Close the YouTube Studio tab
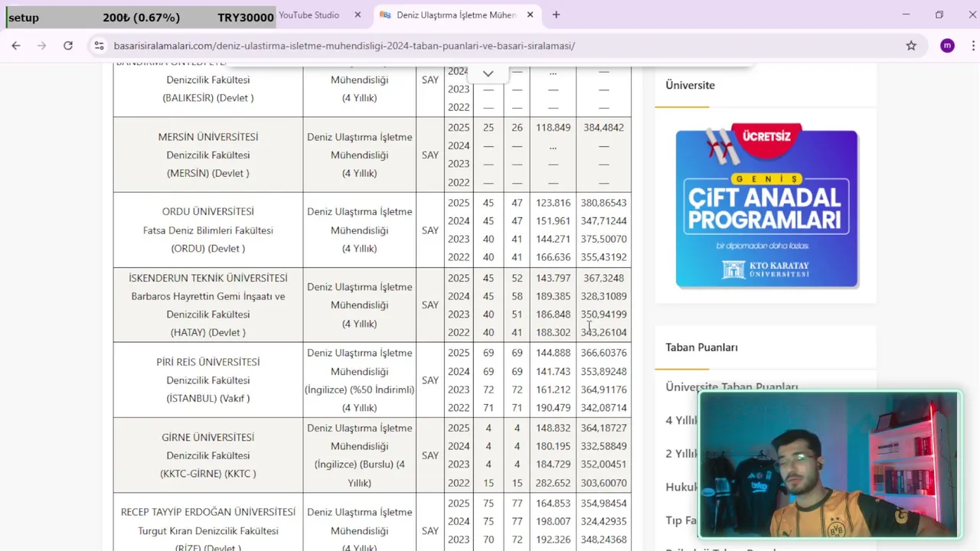This screenshot has height=551, width=980. 358,15
